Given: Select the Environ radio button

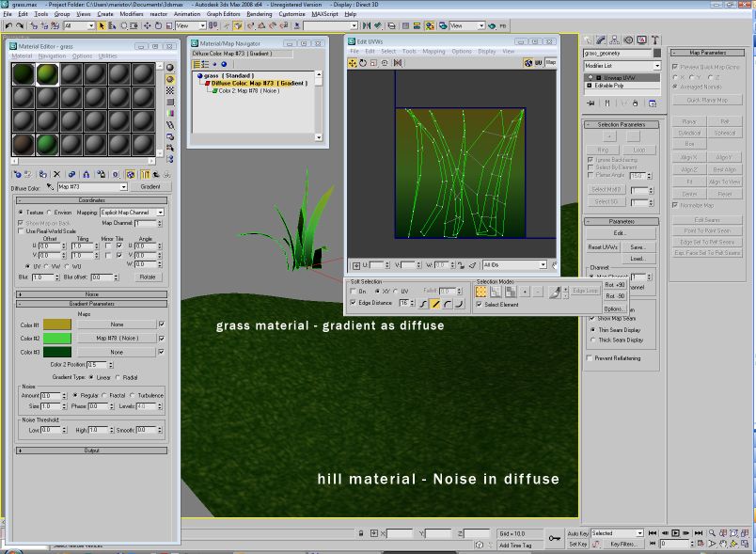Looking at the screenshot, I should (x=49, y=213).
